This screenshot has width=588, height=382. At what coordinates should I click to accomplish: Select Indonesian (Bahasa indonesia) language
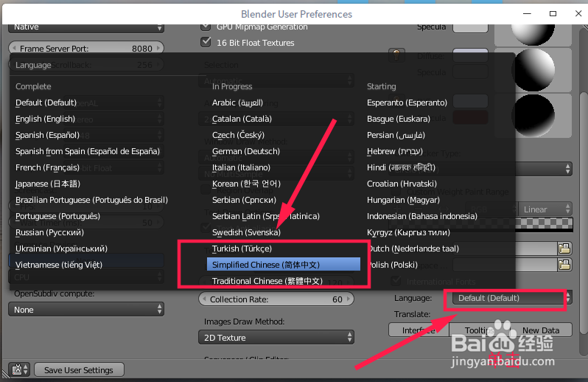422,216
